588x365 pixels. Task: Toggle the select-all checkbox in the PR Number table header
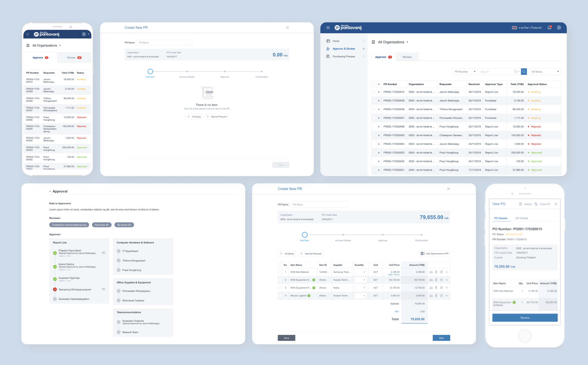pyautogui.click(x=374, y=84)
